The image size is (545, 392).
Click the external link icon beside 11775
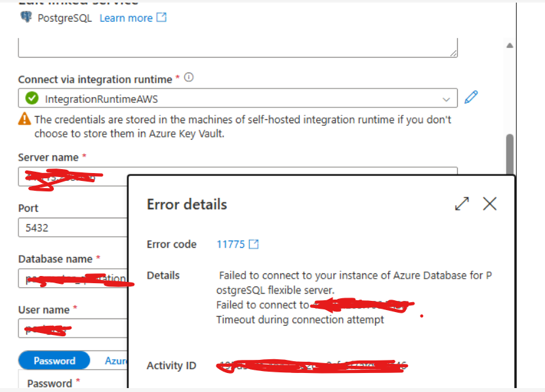tap(254, 244)
